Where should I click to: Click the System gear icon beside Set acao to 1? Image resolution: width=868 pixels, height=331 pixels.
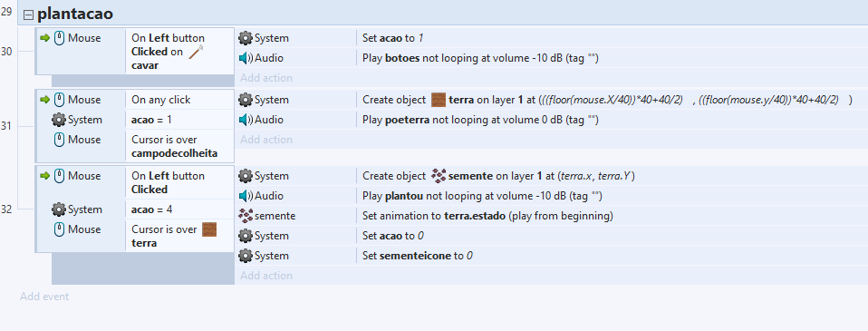[x=246, y=38]
